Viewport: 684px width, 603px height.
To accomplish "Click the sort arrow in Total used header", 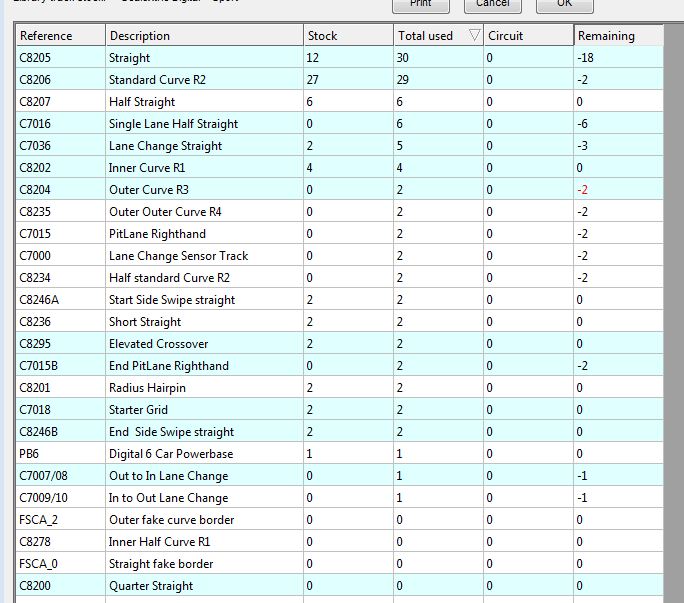I will pos(472,36).
